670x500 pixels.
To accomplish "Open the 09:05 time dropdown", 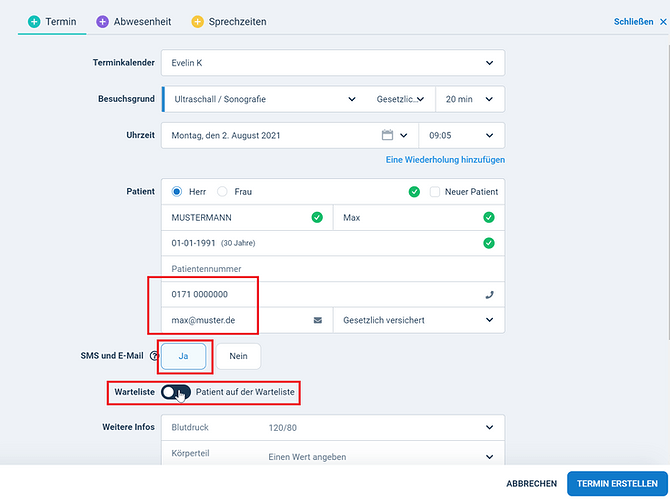I will click(489, 135).
